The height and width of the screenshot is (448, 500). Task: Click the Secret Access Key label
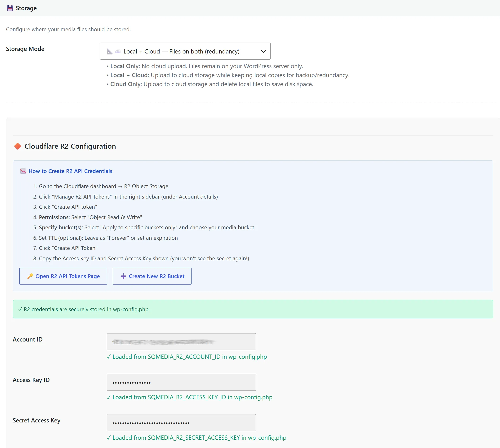pos(37,421)
